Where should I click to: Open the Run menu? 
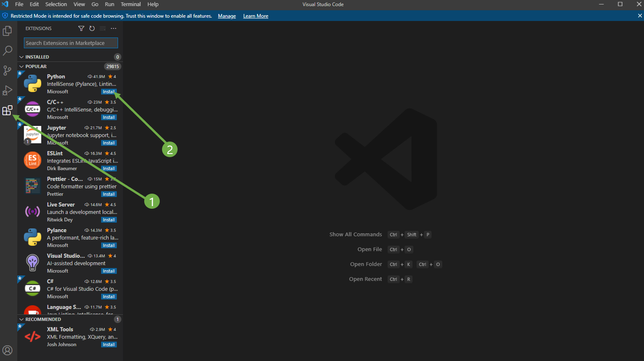click(x=109, y=4)
